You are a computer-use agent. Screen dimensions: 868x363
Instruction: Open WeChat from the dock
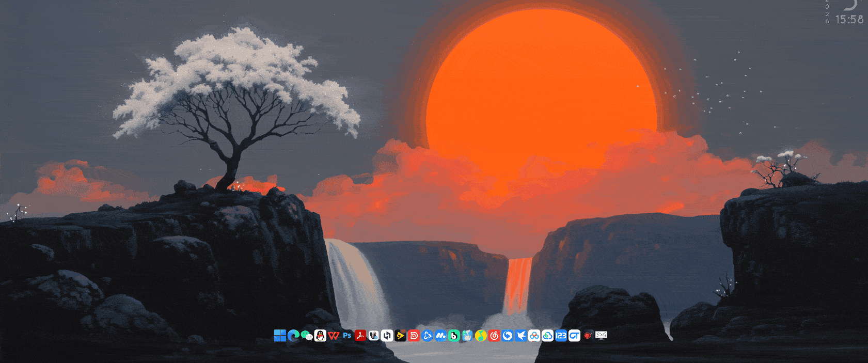(307, 336)
